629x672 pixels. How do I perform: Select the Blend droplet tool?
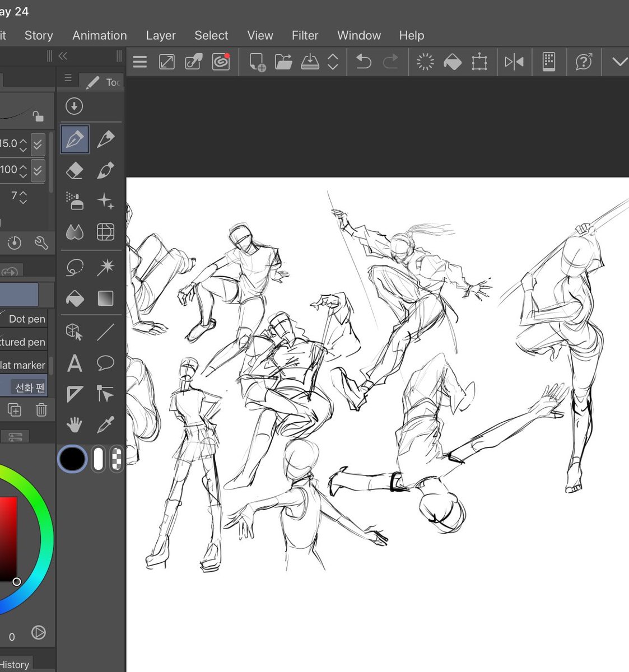click(x=74, y=232)
